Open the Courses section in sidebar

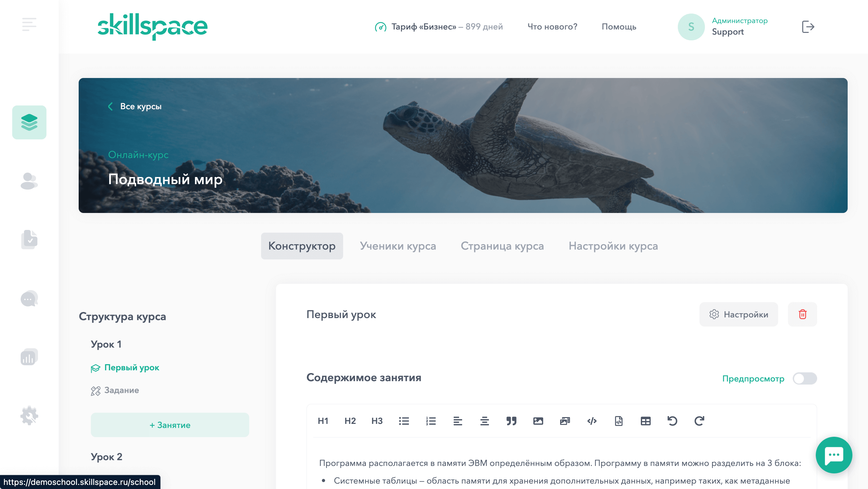(29, 122)
